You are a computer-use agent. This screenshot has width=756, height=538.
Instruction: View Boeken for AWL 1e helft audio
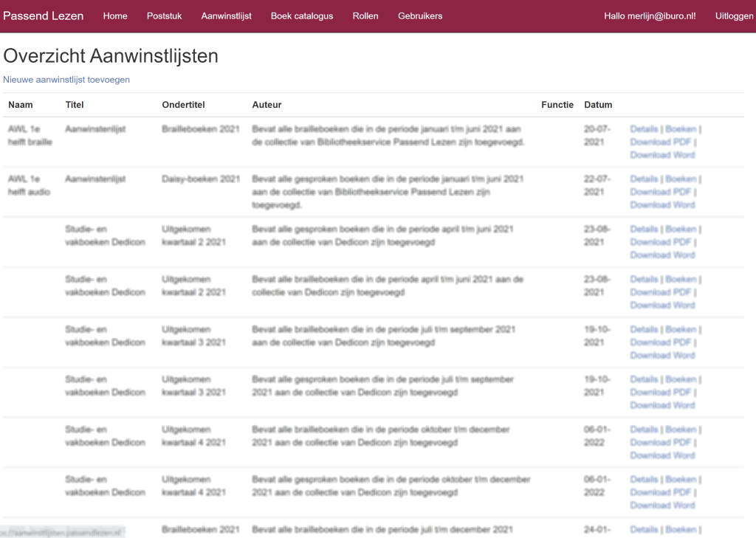680,179
